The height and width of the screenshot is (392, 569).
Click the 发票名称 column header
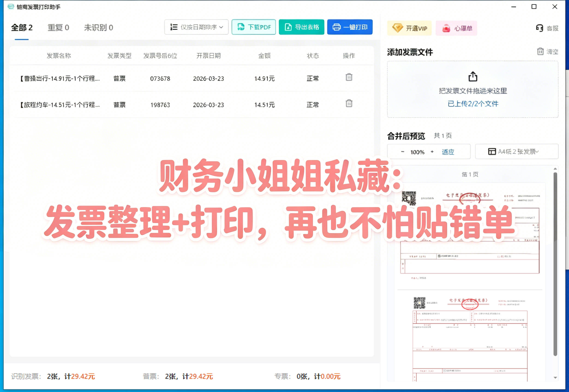(59, 56)
